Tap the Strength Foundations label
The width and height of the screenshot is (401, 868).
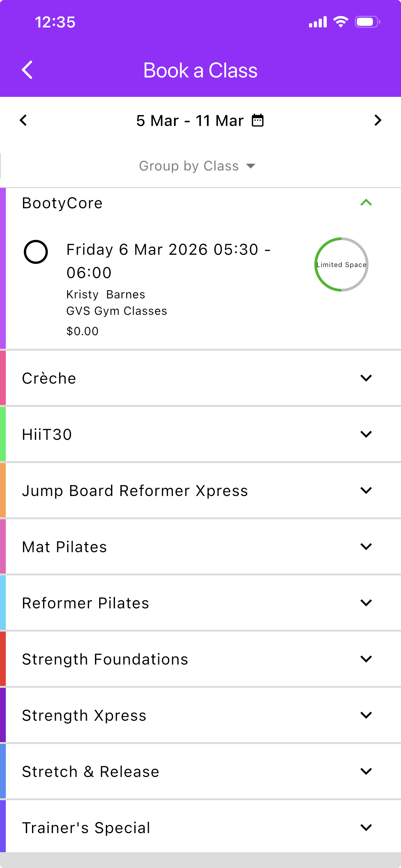coord(105,659)
